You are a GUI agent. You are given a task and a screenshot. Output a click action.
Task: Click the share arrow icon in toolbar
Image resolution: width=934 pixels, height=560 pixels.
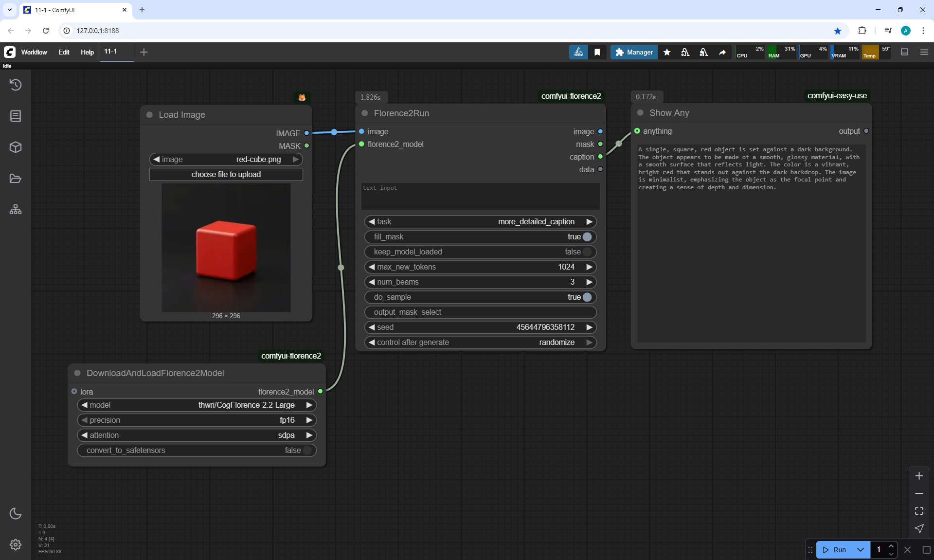722,52
